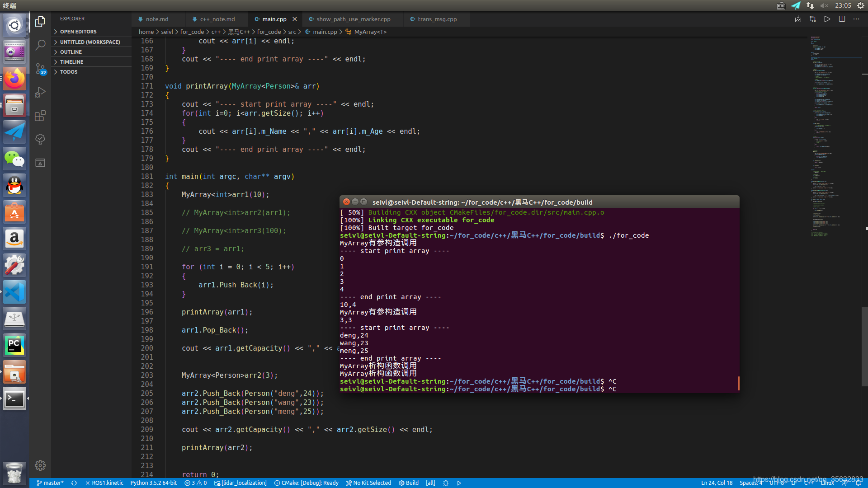Open Amazon from the Ubuntu dock
This screenshot has width=868, height=488.
pos(14,239)
